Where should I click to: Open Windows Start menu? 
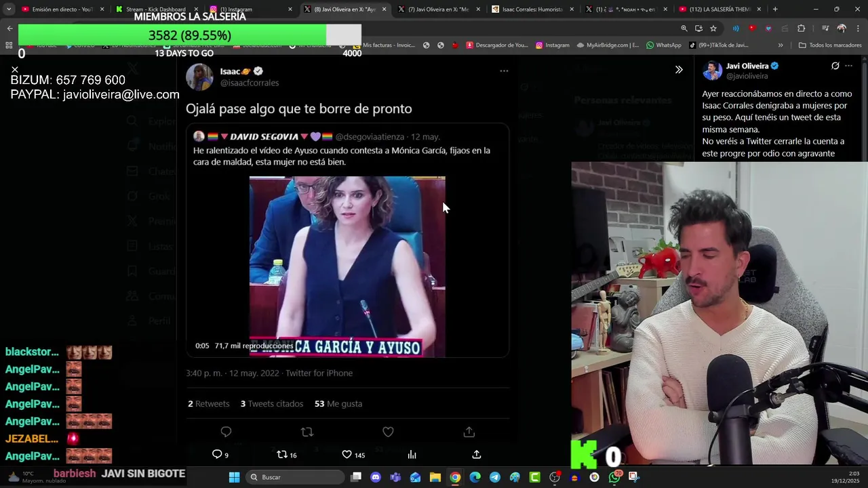coord(234,477)
